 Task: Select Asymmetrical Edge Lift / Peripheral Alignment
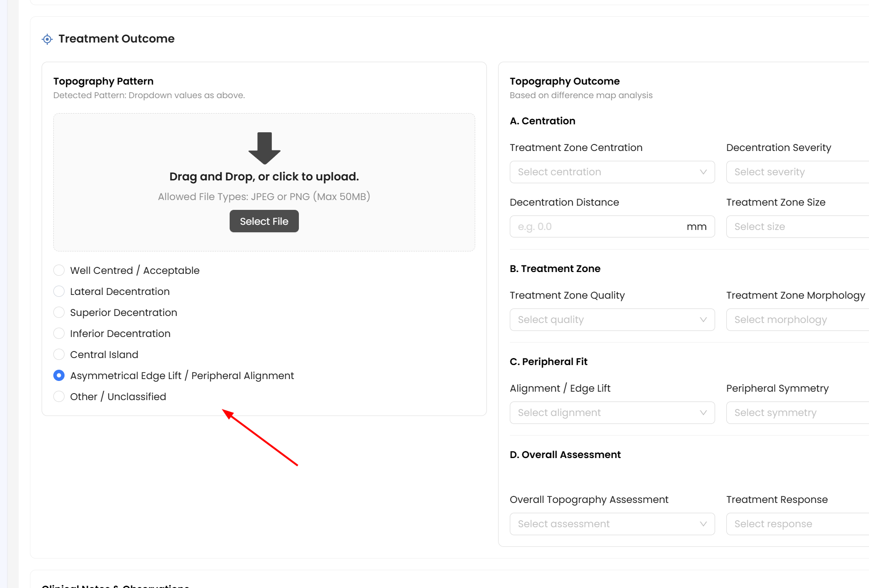59,375
